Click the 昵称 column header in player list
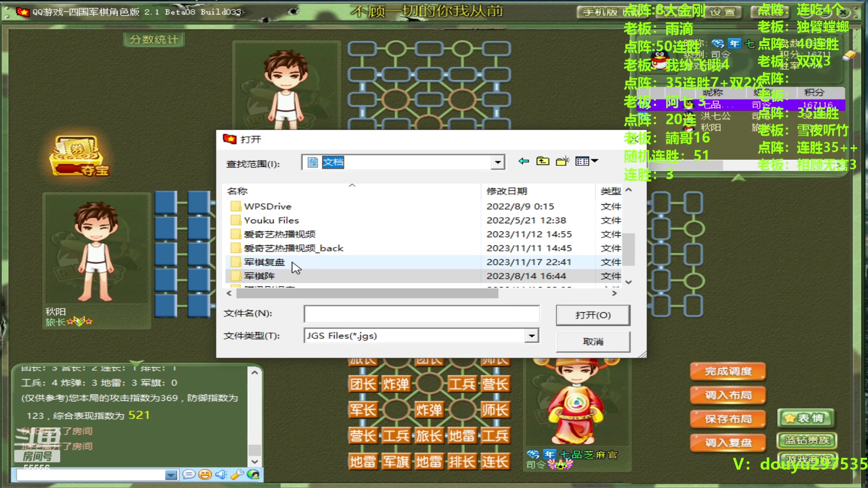The width and height of the screenshot is (868, 488). coord(713,93)
